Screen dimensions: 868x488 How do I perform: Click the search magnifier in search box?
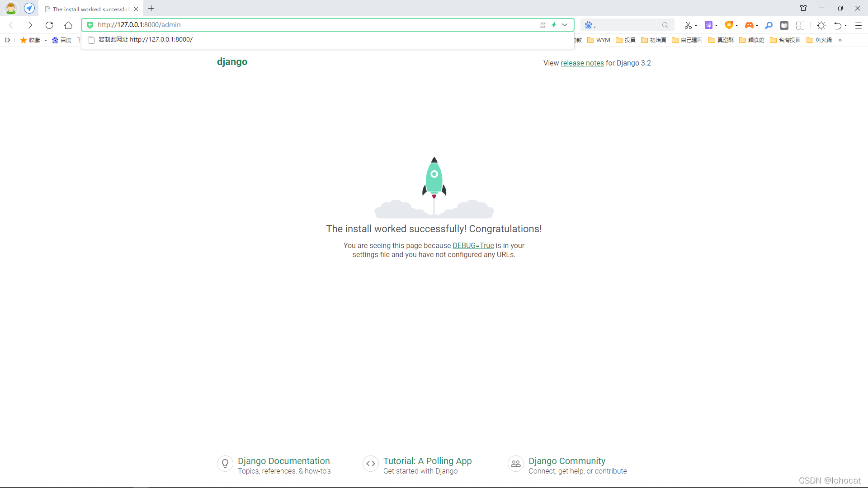(x=665, y=25)
